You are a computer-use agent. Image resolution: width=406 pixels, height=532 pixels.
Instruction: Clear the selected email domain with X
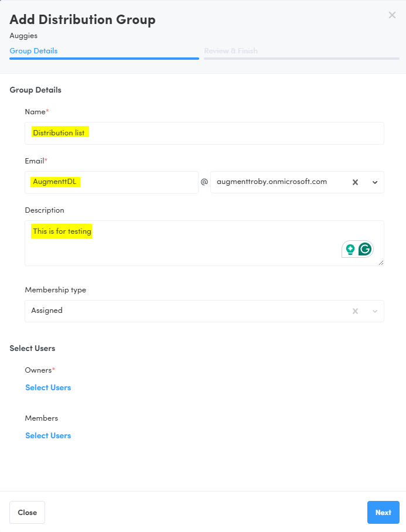[x=355, y=182]
